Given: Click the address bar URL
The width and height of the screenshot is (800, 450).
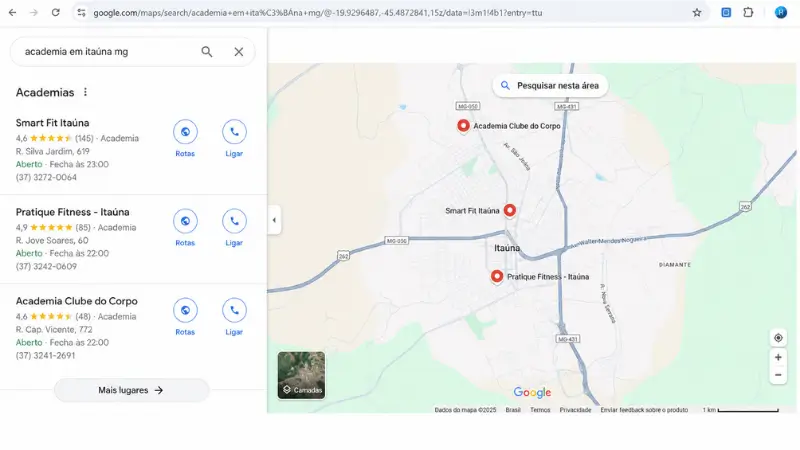Looking at the screenshot, I should coord(318,13).
